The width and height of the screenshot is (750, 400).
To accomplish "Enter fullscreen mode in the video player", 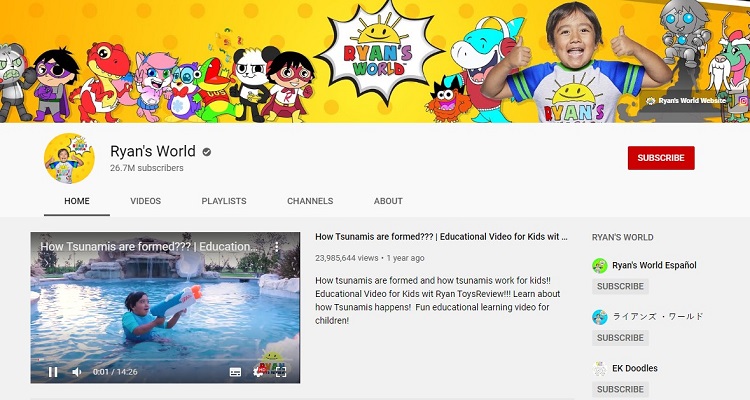I will pyautogui.click(x=281, y=372).
